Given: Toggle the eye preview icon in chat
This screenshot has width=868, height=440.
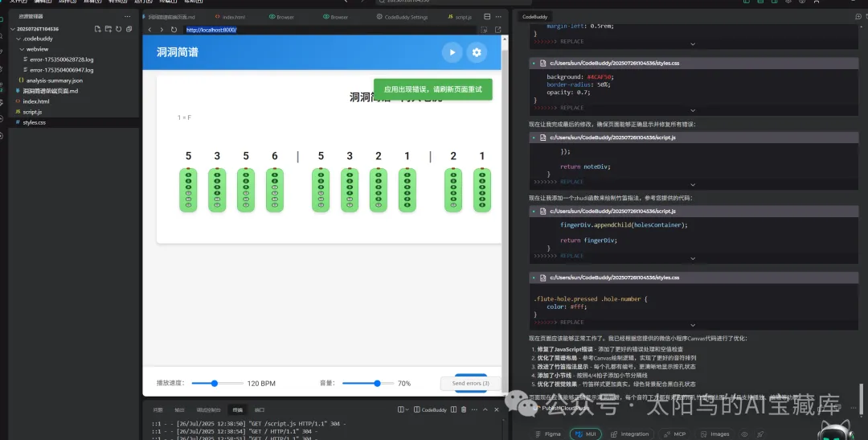Looking at the screenshot, I should 744,434.
